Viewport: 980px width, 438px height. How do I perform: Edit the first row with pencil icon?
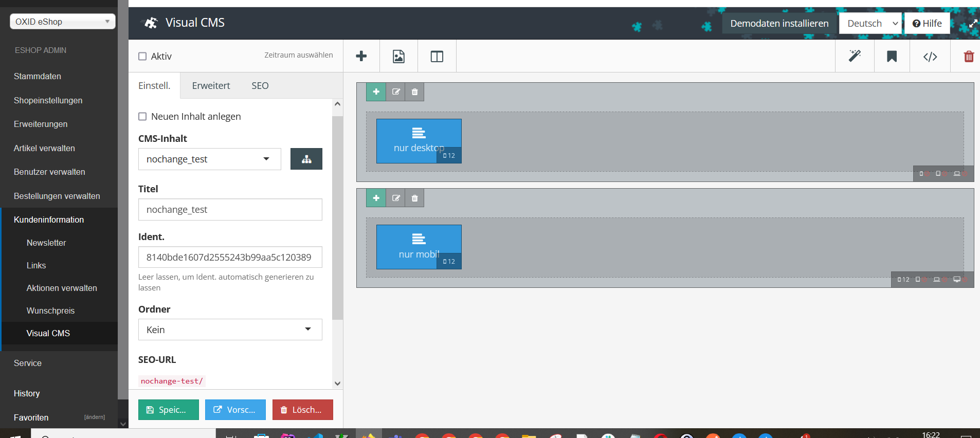pos(396,92)
